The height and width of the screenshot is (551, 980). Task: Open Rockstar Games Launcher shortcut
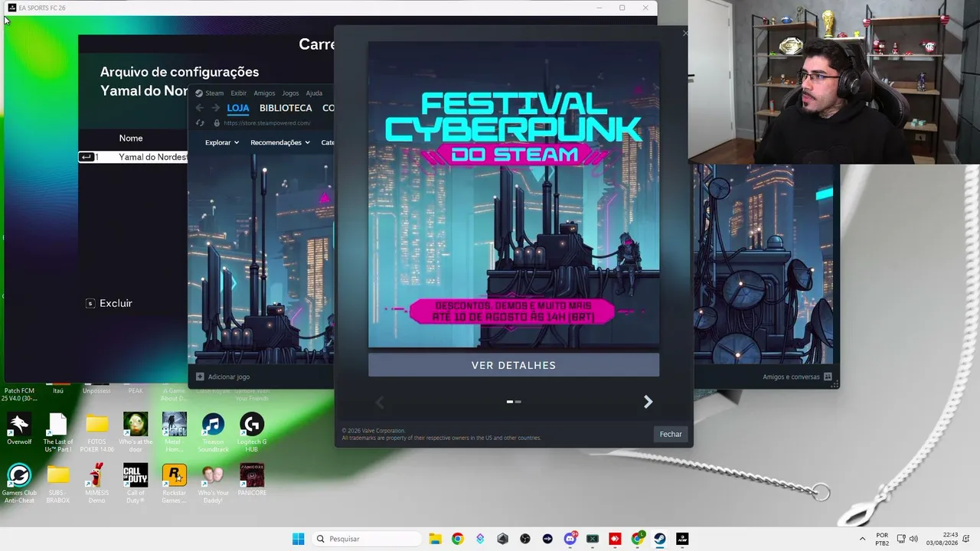pyautogui.click(x=175, y=484)
